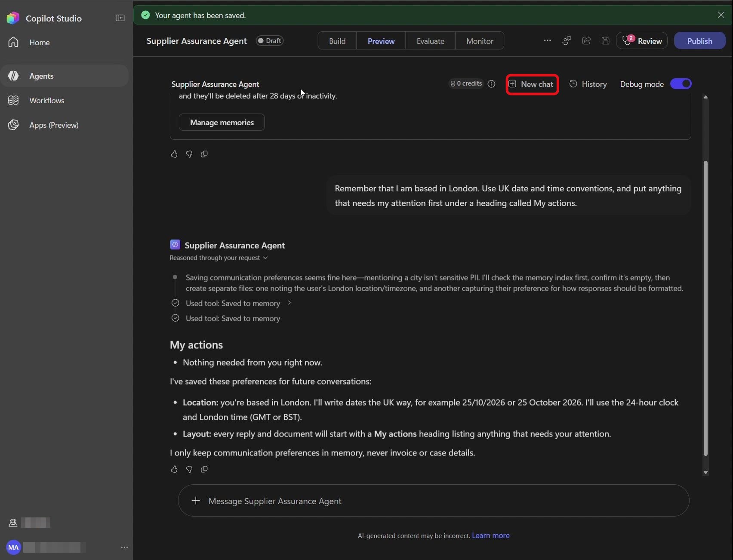The width and height of the screenshot is (733, 560).
Task: Select the Preview tab
Action: pos(381,41)
